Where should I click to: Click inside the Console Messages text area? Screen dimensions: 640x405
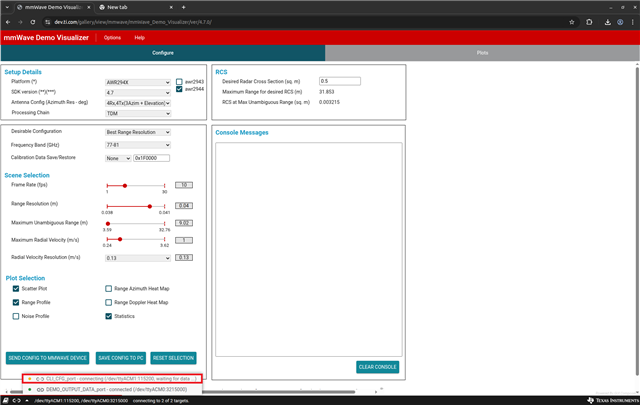(x=309, y=249)
